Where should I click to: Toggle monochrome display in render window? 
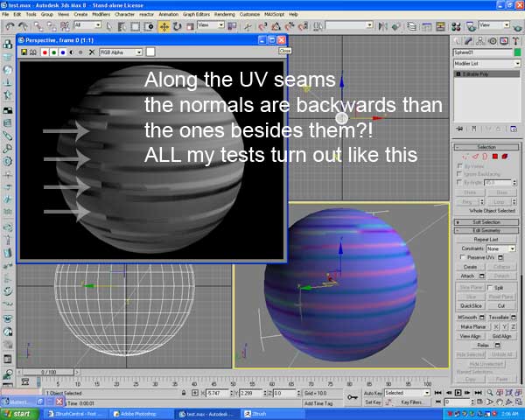pos(80,52)
